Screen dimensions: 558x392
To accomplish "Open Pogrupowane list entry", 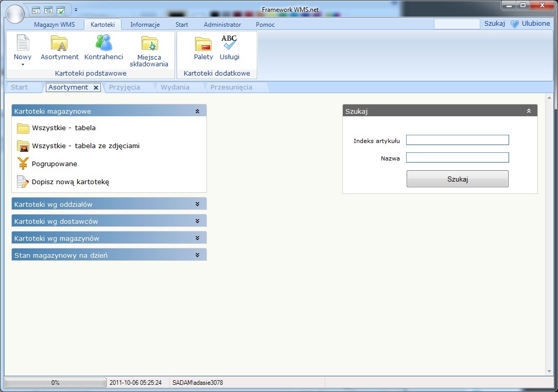I will coord(54,164).
